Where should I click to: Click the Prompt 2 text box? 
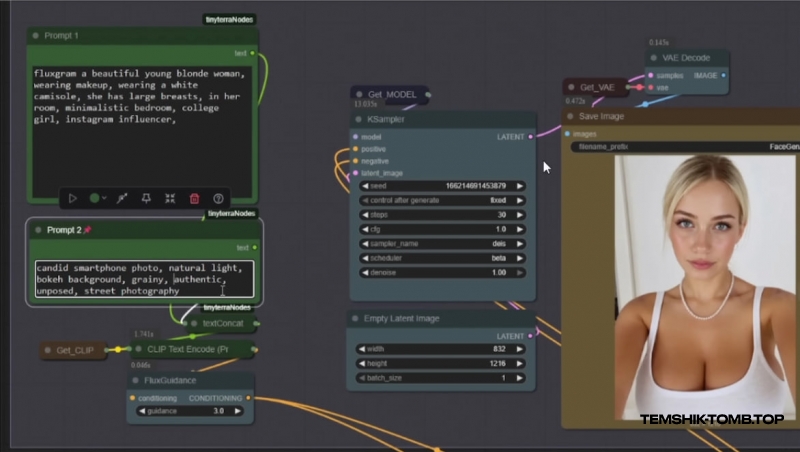pos(144,279)
